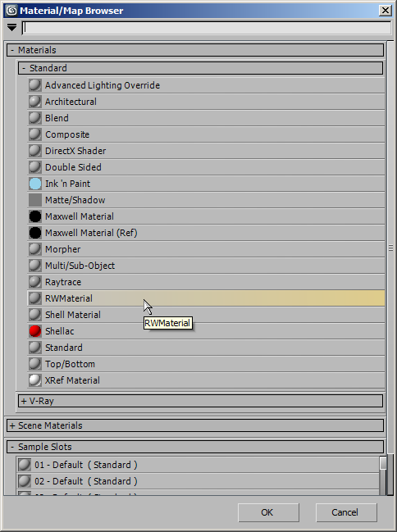Image resolution: width=397 pixels, height=532 pixels.
Task: Confirm selection with the OK button
Action: [268, 512]
